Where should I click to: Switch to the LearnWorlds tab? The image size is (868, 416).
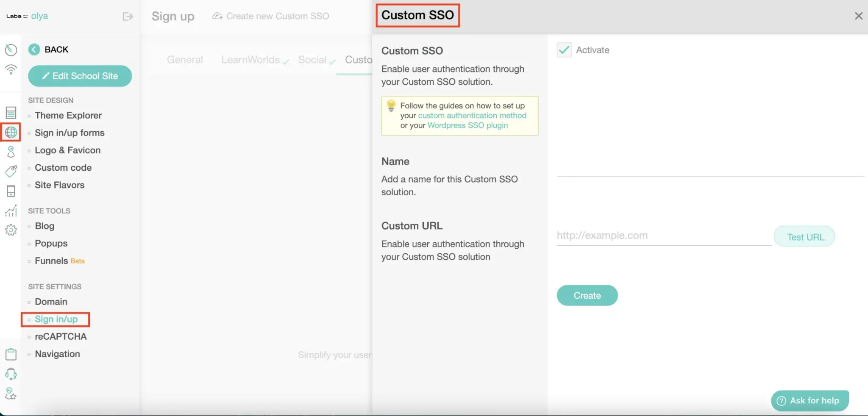tap(254, 60)
